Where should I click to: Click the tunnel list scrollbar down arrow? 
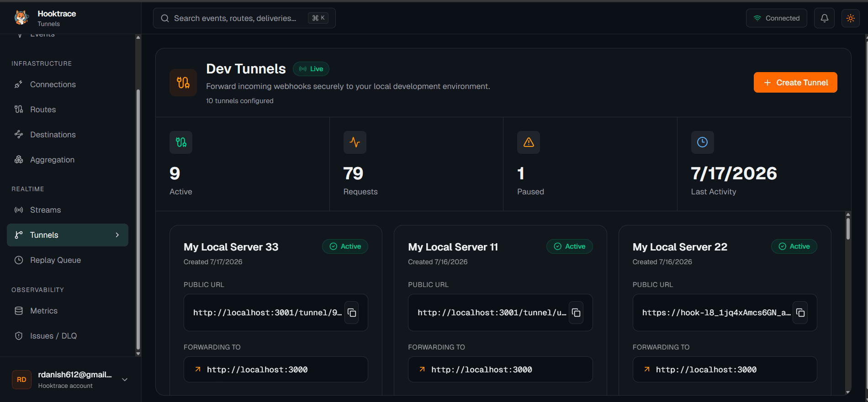pos(848,392)
